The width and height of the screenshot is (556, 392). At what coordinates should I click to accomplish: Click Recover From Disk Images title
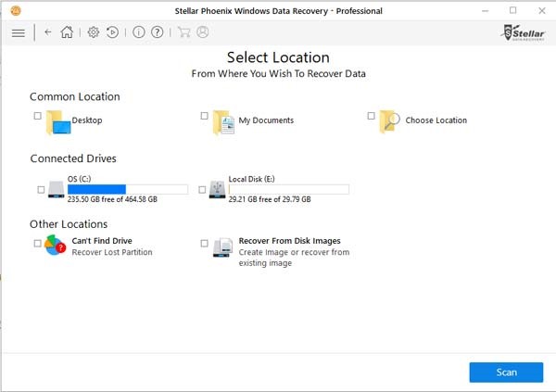click(x=290, y=241)
